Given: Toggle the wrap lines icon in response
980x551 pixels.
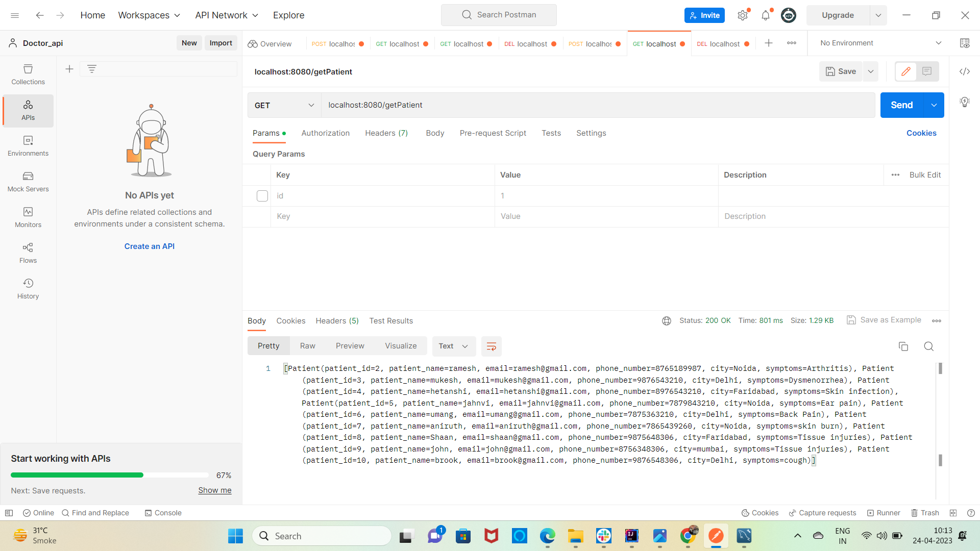Looking at the screenshot, I should (491, 346).
